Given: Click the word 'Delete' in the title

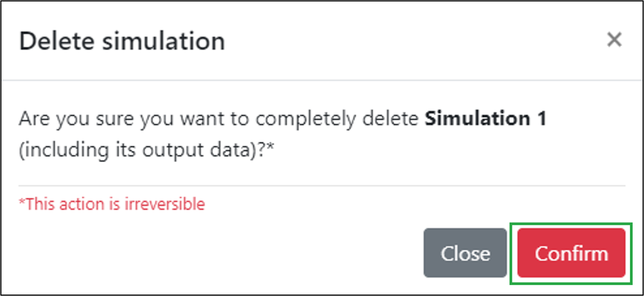Looking at the screenshot, I should pos(56,41).
